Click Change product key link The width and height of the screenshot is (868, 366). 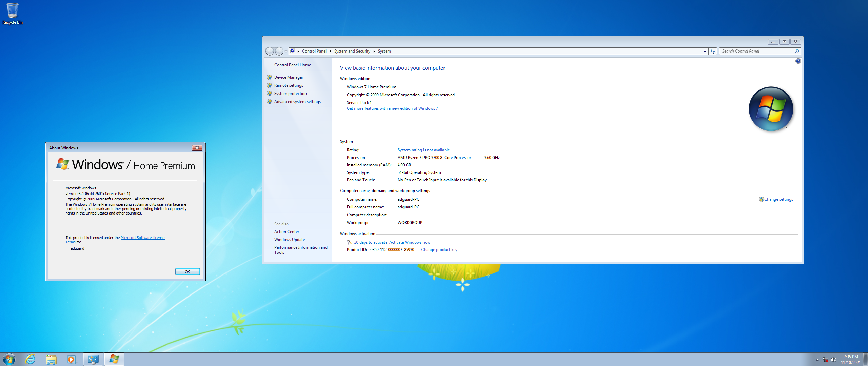(x=439, y=250)
